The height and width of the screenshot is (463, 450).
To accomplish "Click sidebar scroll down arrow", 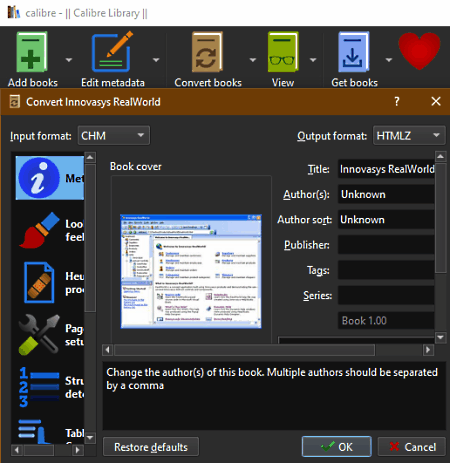I will click(90, 437).
